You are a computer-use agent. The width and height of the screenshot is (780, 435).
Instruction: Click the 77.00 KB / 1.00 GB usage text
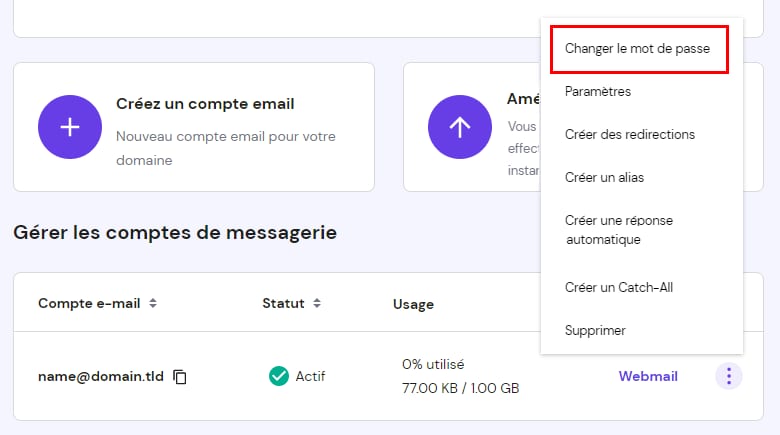tap(460, 388)
